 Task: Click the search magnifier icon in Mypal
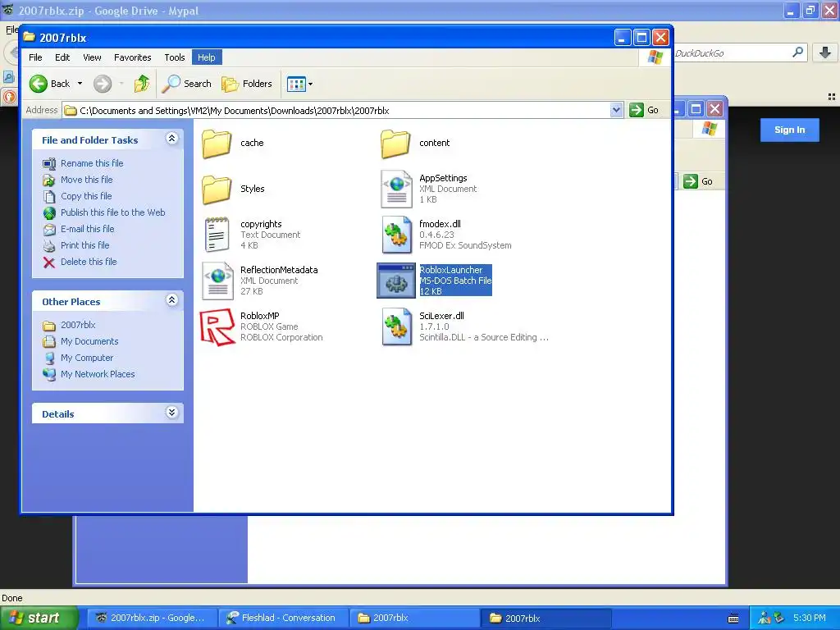pos(797,52)
